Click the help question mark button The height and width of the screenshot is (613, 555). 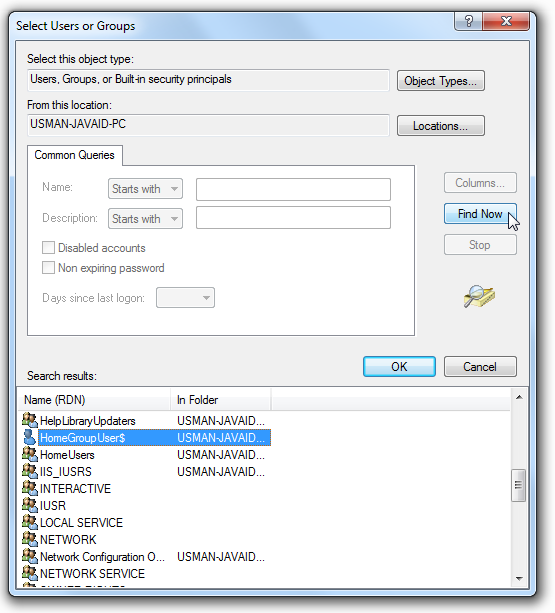coord(469,21)
